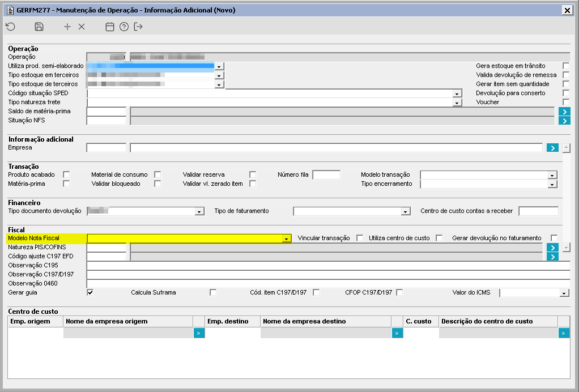Open Tipo de faturamento dropdown

click(x=405, y=211)
